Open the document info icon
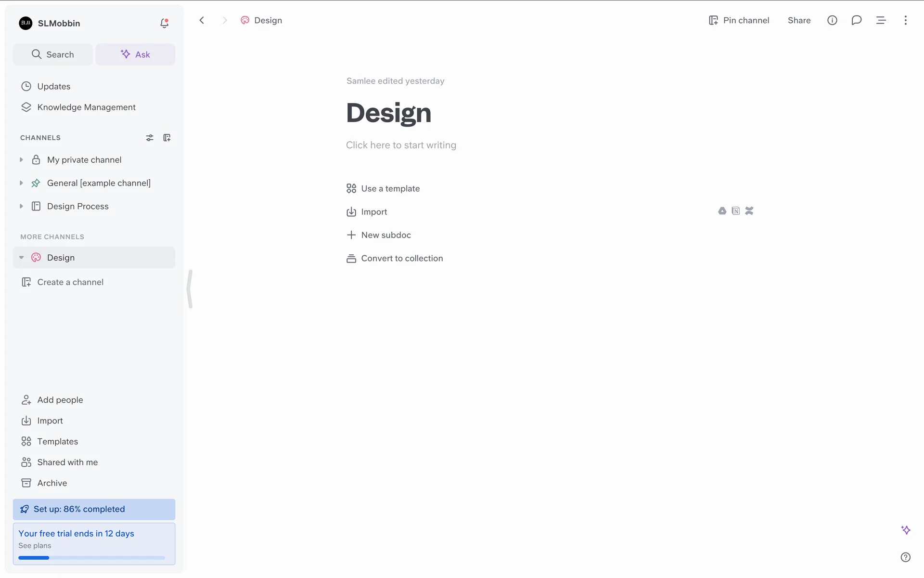 coord(832,20)
